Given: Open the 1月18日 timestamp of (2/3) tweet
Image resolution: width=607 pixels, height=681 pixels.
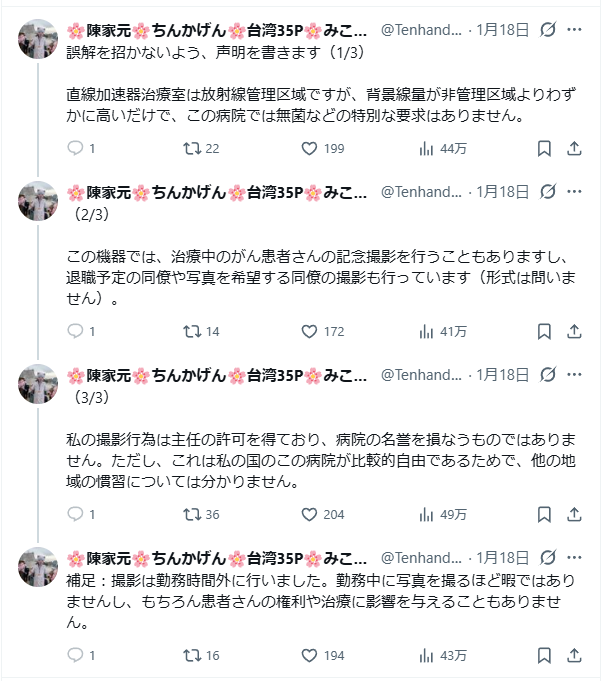Looking at the screenshot, I should pos(502,191).
